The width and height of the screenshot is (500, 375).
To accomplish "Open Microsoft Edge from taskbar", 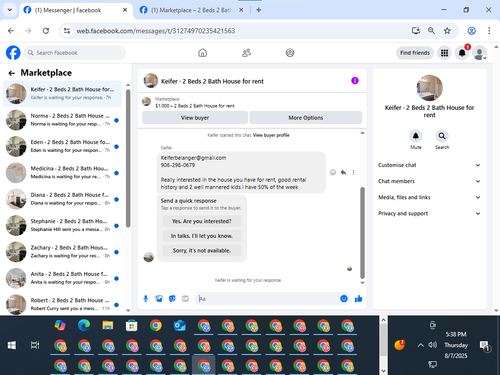I will [x=84, y=325].
